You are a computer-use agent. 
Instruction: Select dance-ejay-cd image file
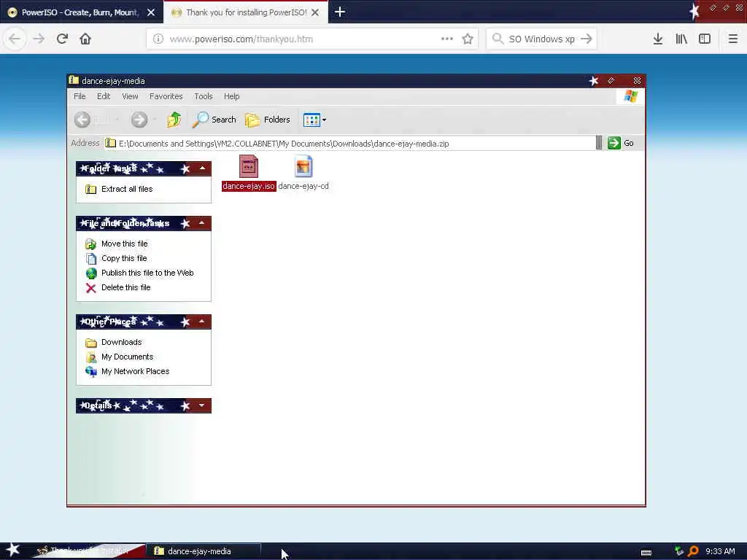(x=303, y=174)
